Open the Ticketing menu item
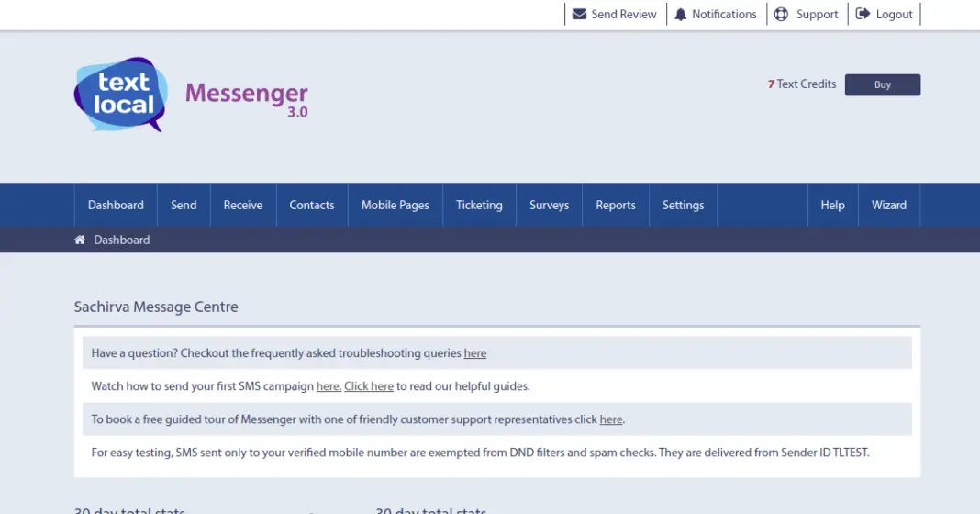980x514 pixels. (x=479, y=205)
